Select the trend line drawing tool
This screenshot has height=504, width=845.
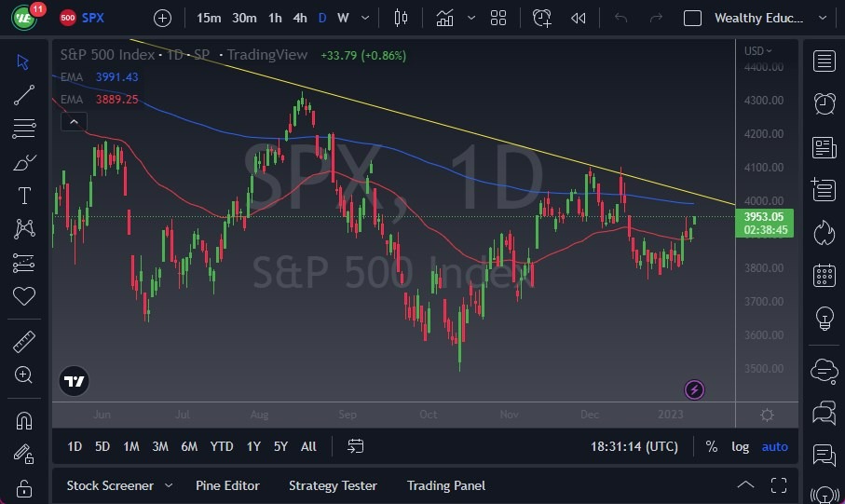(x=23, y=95)
